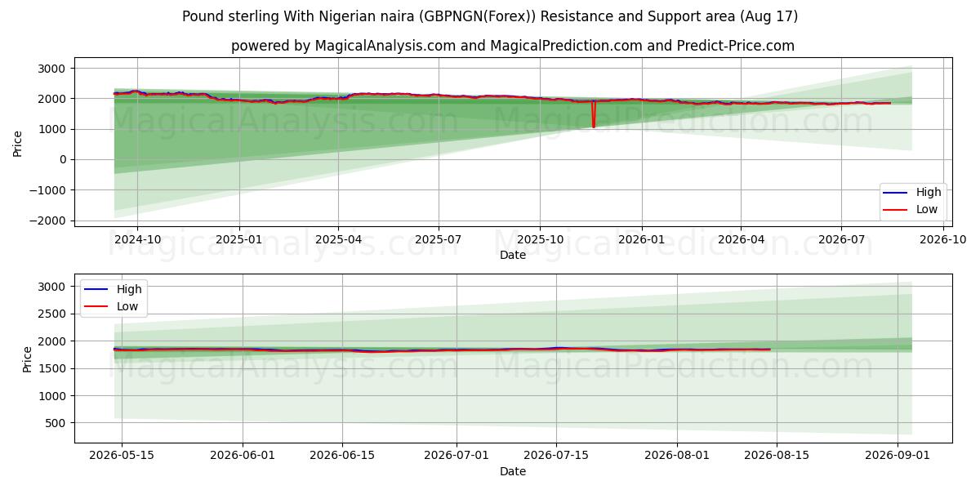Click the red downward spike in the upper chart
Viewport: 980px width, 490px height.
(x=594, y=114)
